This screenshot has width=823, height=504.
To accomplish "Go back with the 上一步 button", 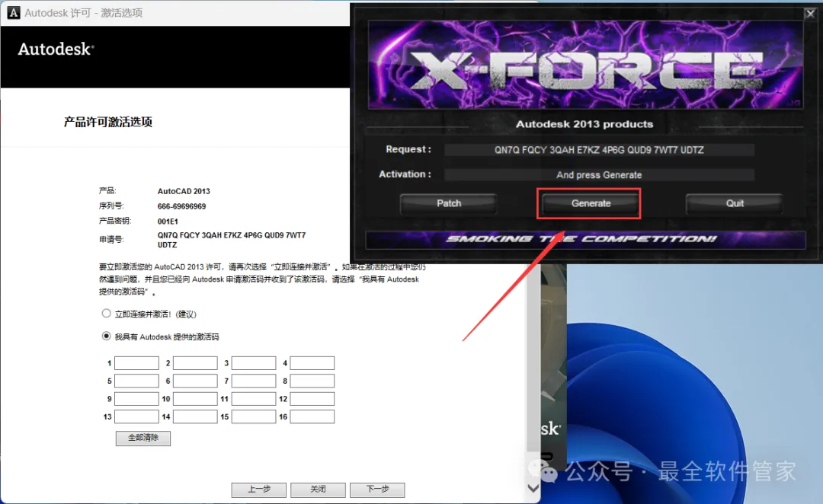I will pyautogui.click(x=259, y=490).
